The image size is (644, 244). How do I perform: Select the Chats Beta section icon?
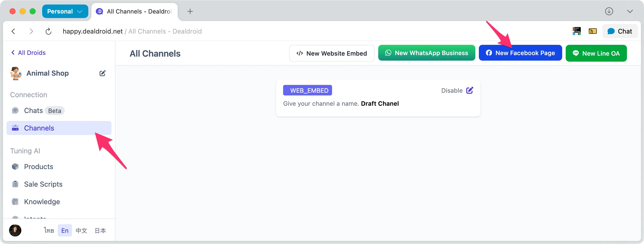click(x=15, y=110)
